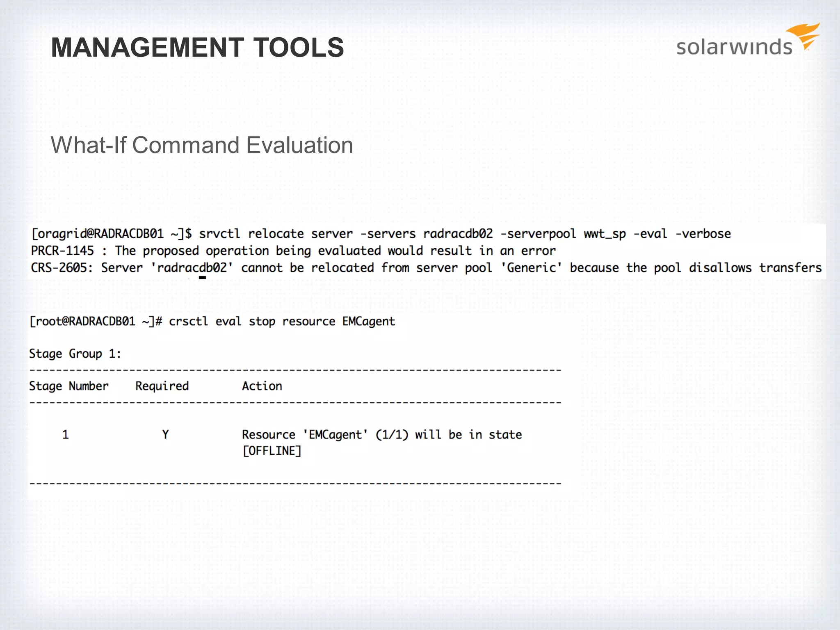Click the crsctl eval stop resource command

212,321
